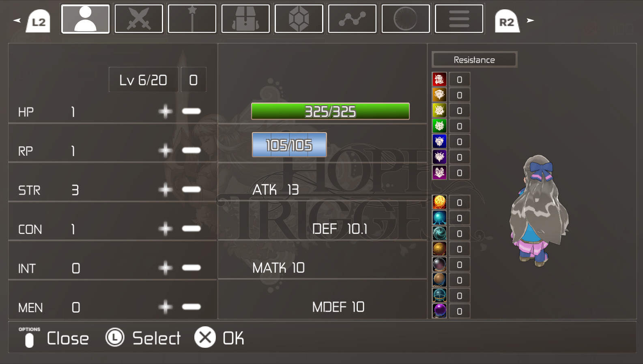Select the golden earth orb icon

439,249
